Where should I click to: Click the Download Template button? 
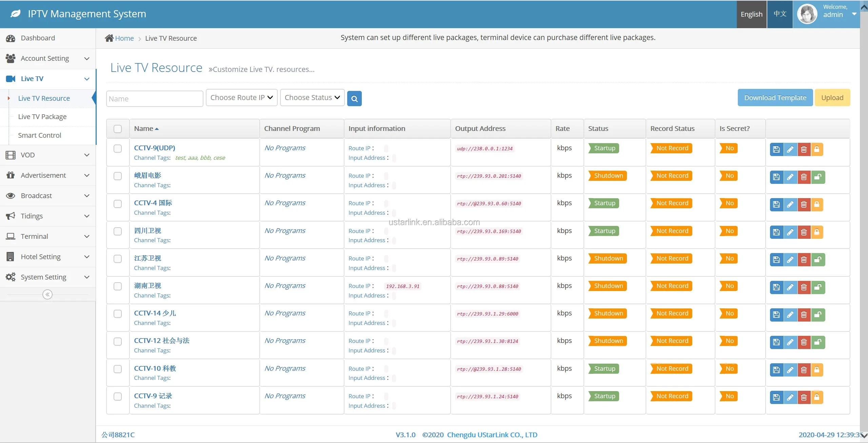[775, 98]
